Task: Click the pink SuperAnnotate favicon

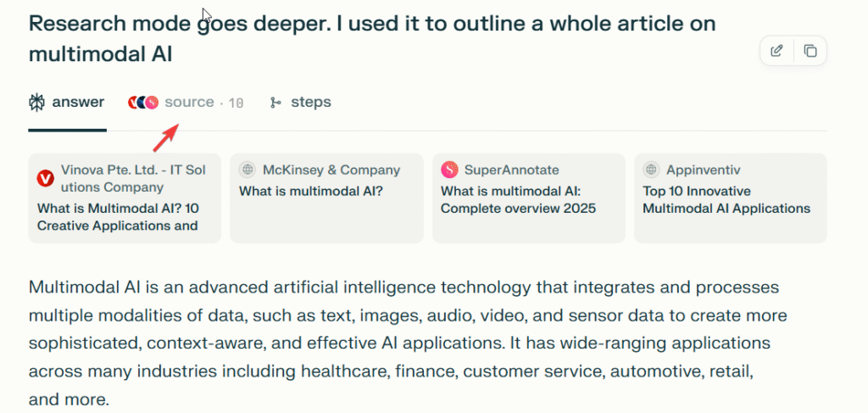Action: [x=449, y=170]
